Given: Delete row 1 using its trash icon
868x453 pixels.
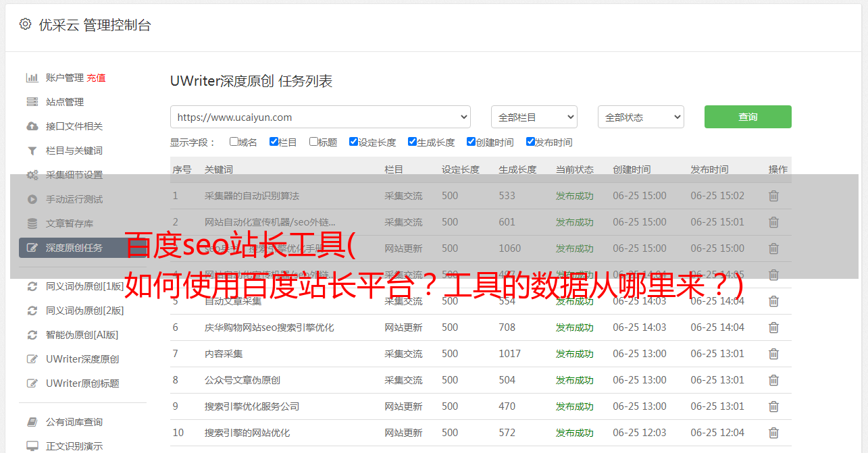Looking at the screenshot, I should click(773, 196).
